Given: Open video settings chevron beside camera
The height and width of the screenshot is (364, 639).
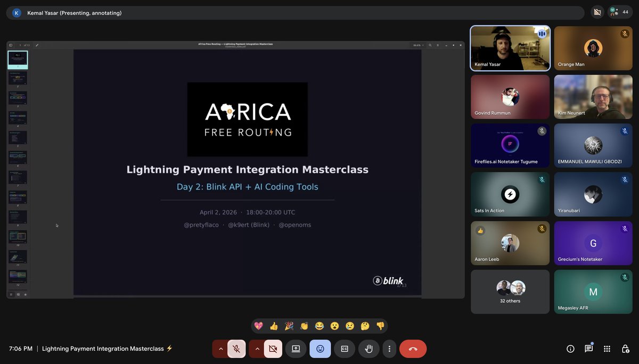Looking at the screenshot, I should tap(257, 349).
